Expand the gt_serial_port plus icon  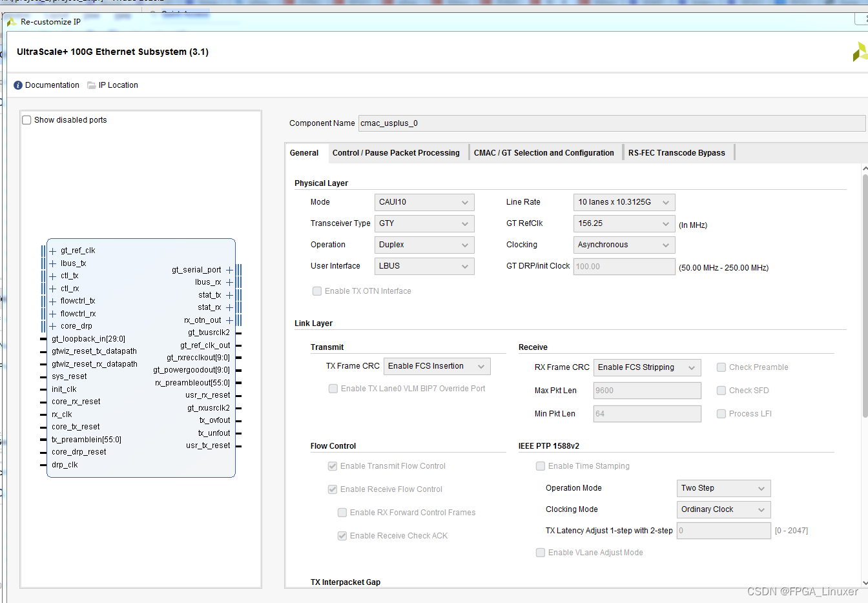click(x=229, y=270)
